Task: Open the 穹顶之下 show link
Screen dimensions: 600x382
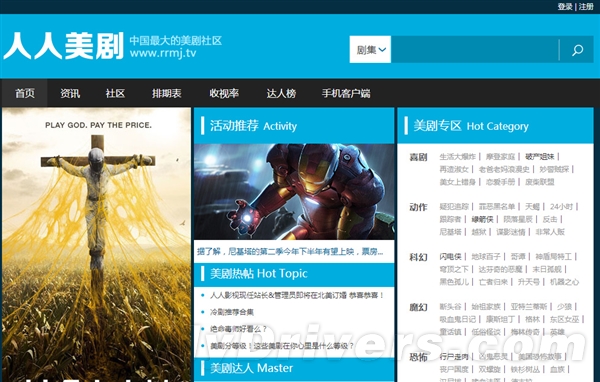Action: click(x=454, y=269)
